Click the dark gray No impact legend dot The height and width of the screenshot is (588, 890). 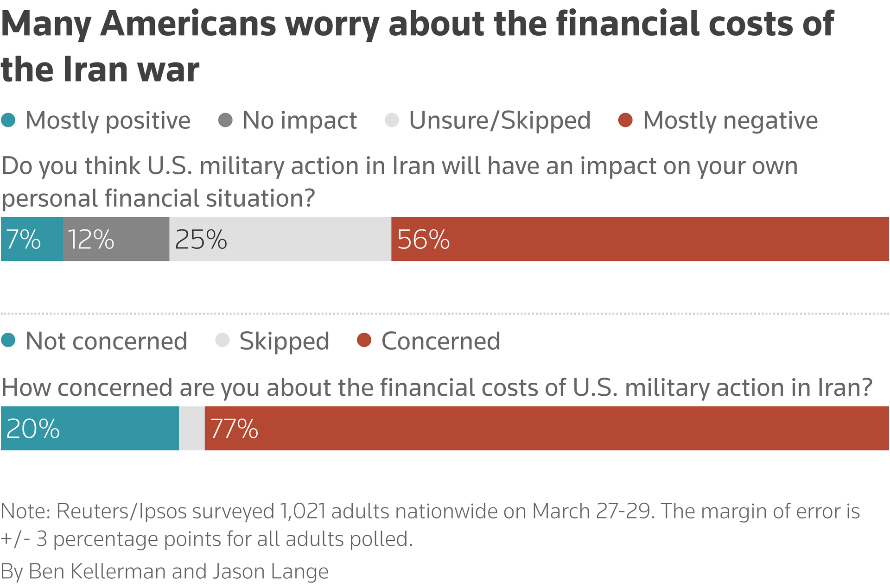point(225,120)
